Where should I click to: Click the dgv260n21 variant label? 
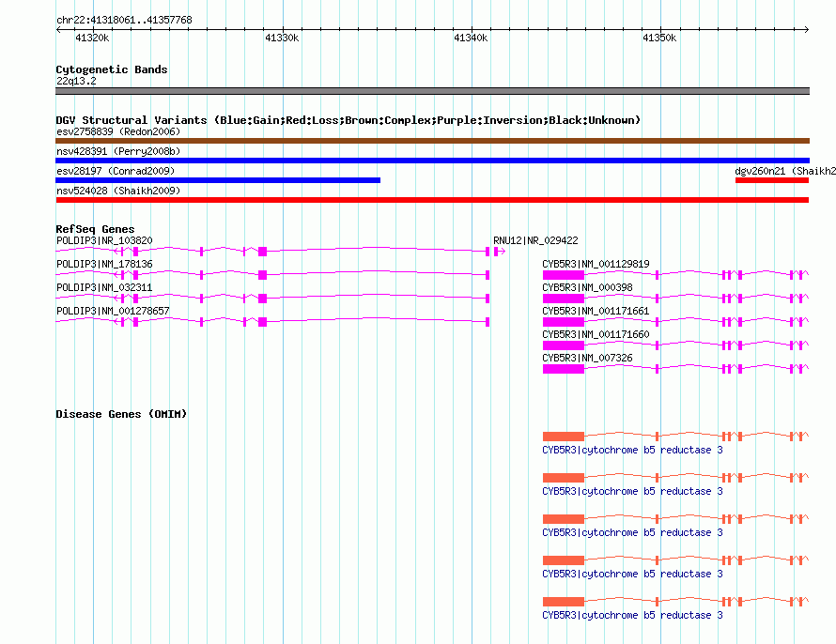pos(785,171)
